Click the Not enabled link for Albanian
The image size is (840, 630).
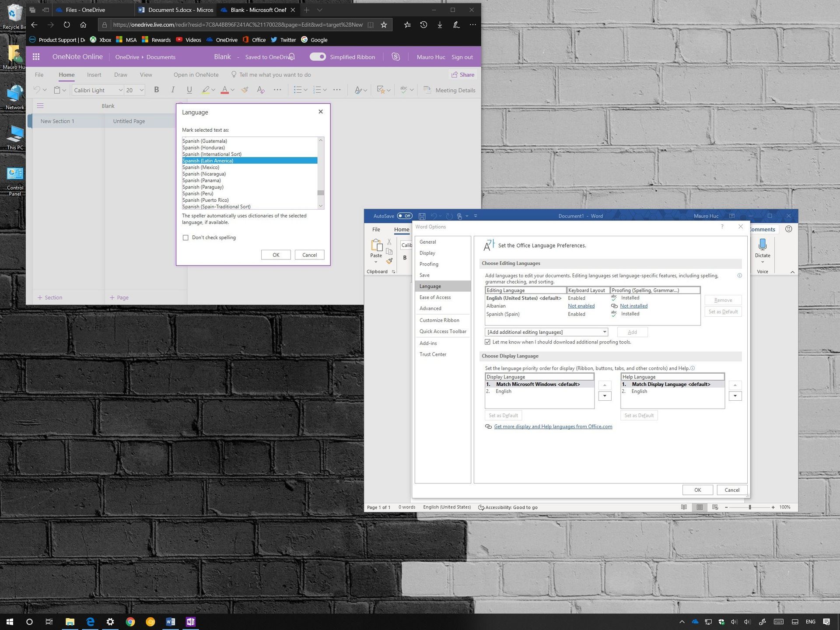pos(581,306)
